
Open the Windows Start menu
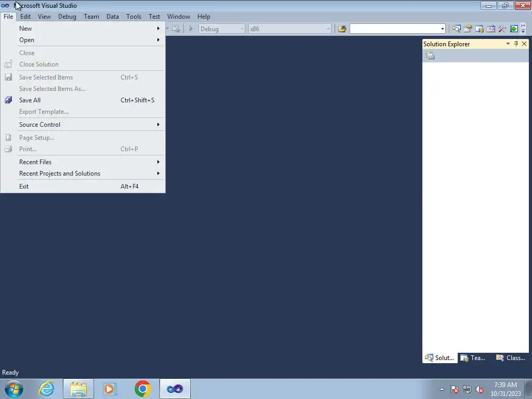click(x=14, y=389)
